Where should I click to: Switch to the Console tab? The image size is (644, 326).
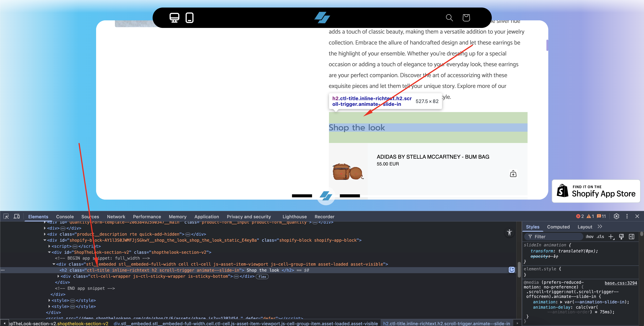[x=65, y=217]
